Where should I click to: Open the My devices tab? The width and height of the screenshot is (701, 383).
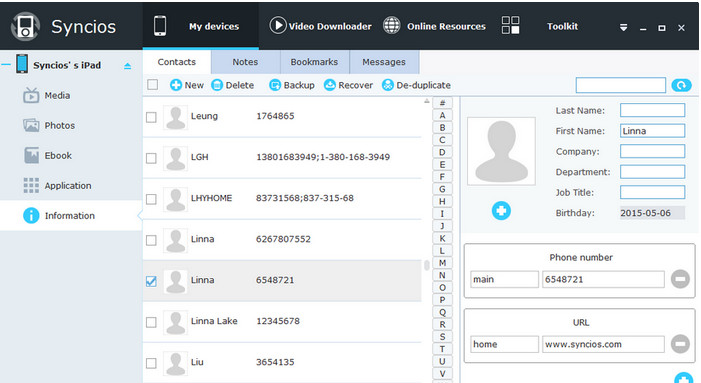[200, 26]
